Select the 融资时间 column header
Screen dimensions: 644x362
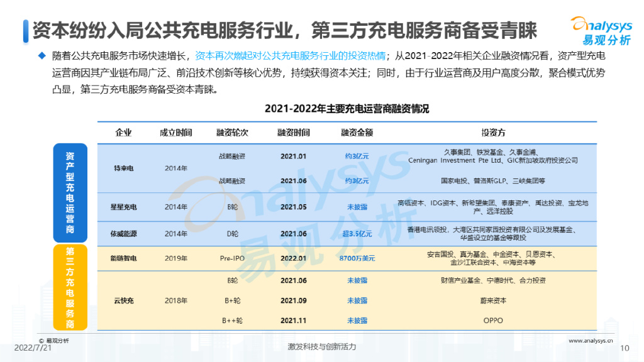(x=293, y=133)
